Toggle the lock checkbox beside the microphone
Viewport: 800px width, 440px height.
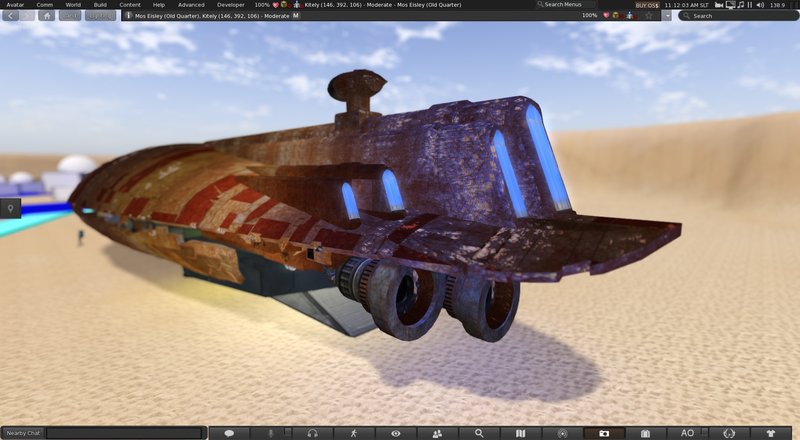click(288, 432)
